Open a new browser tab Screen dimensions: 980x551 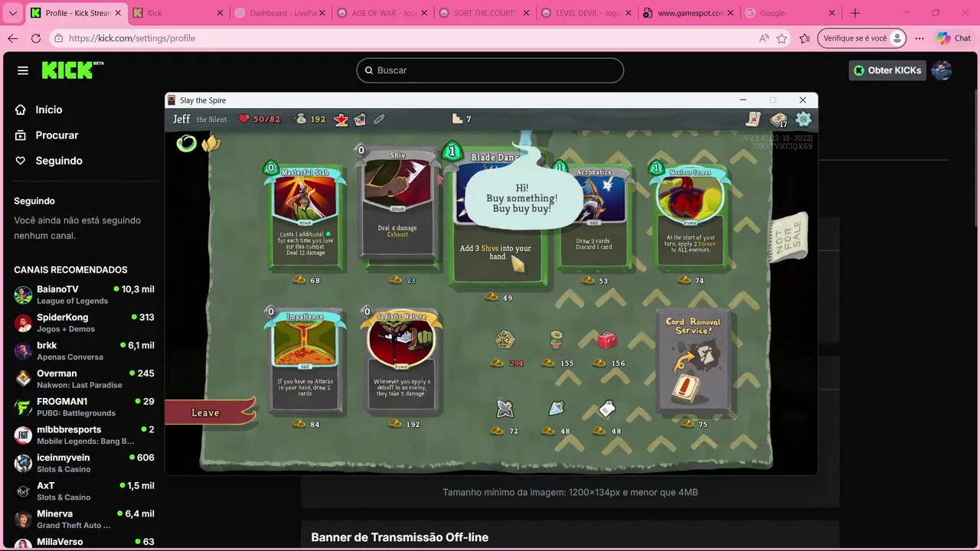855,13
